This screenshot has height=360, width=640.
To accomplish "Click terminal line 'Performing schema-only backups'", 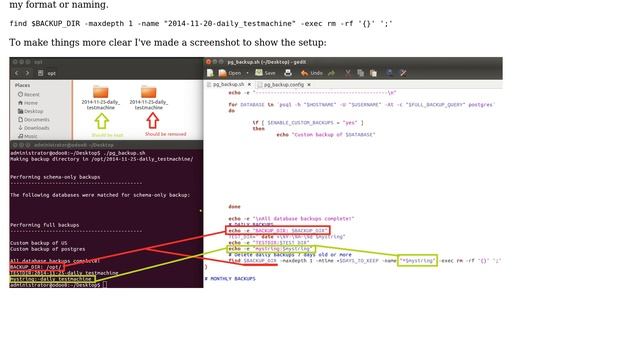I will [x=55, y=177].
